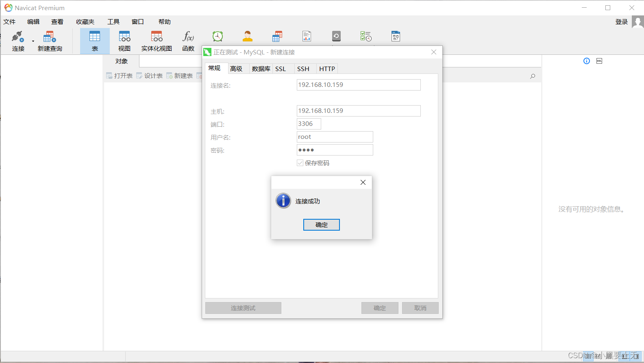
Task: Click the 连接测试 button
Action: click(243, 308)
